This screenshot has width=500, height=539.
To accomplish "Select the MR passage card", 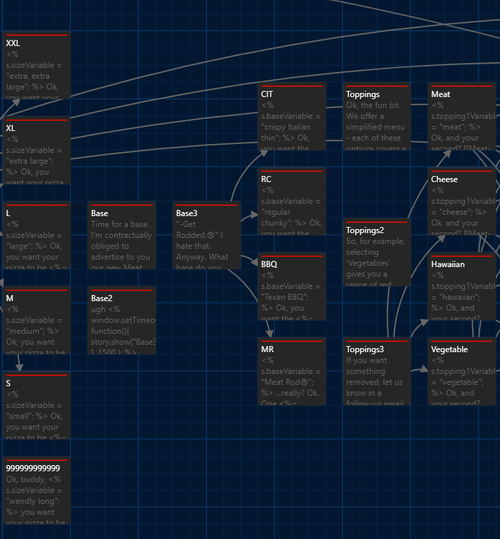I will pos(292,371).
